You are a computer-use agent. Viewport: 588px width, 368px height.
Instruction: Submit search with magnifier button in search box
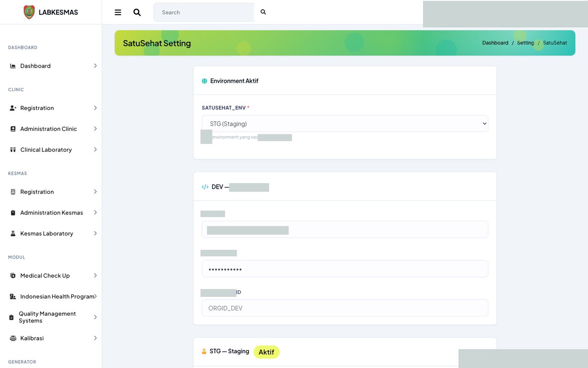pos(263,12)
